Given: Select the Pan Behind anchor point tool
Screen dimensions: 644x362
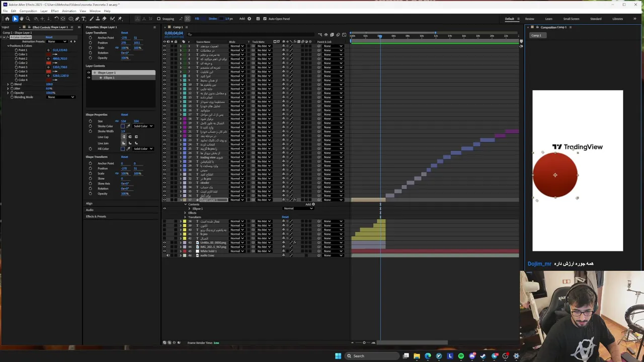Looking at the screenshot, I should point(63,19).
